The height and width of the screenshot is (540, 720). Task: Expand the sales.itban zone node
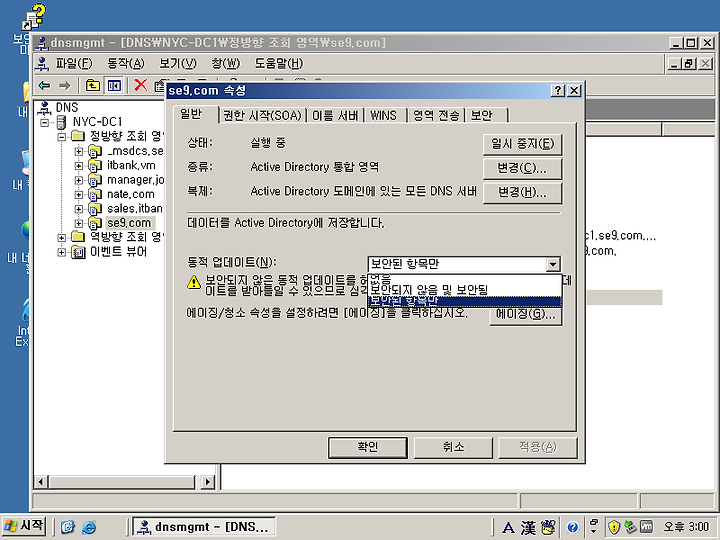pyautogui.click(x=79, y=209)
